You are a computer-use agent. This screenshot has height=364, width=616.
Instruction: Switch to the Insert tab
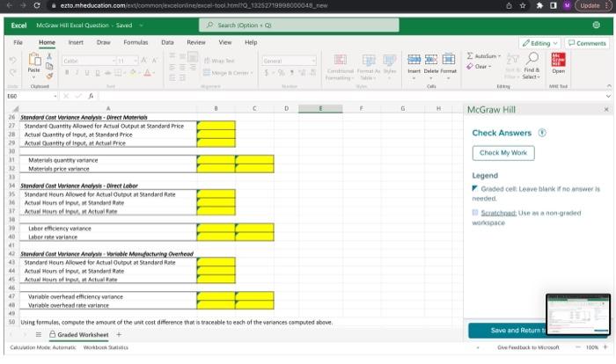pyautogui.click(x=76, y=42)
